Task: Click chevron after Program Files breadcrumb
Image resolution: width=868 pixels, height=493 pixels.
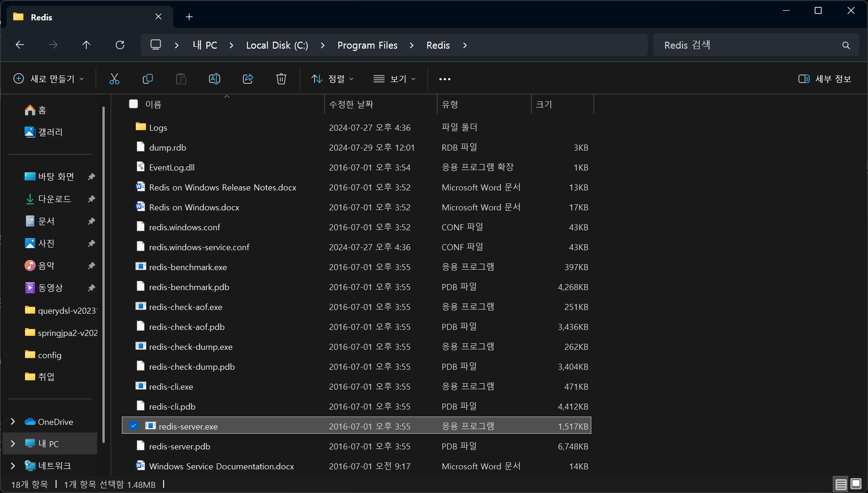Action: (412, 45)
